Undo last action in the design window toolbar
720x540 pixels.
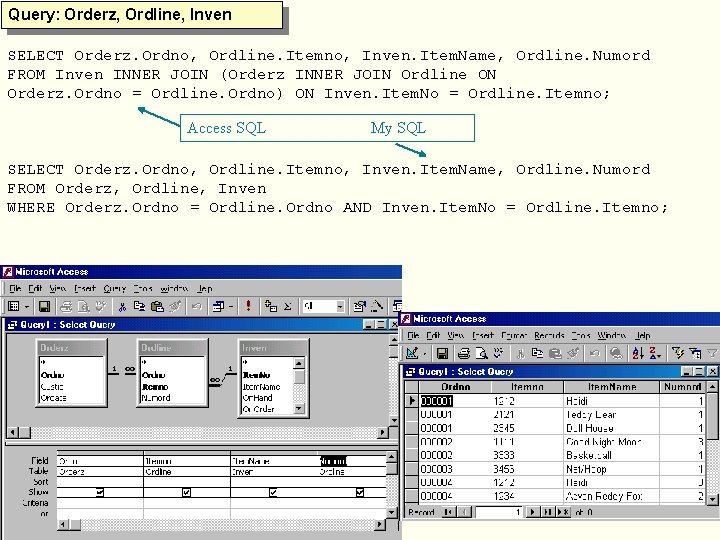197,306
